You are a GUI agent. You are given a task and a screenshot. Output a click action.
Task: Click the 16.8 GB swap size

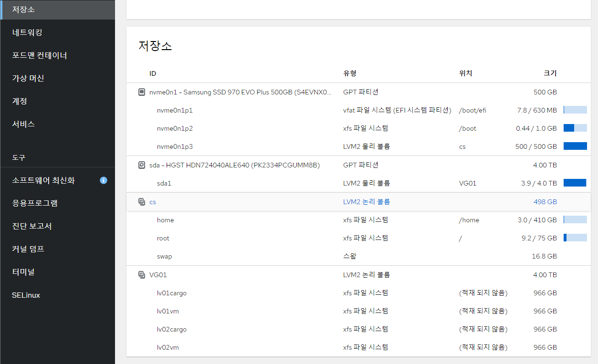tap(545, 256)
